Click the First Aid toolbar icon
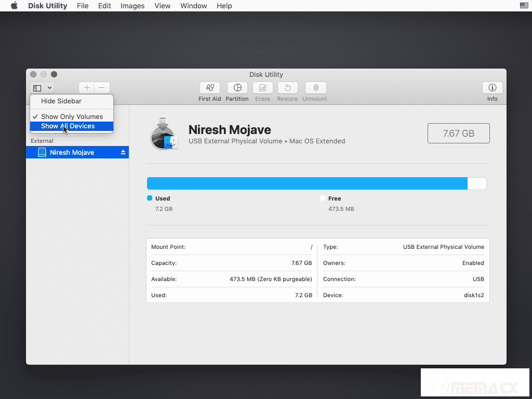The height and width of the screenshot is (399, 532). [210, 88]
